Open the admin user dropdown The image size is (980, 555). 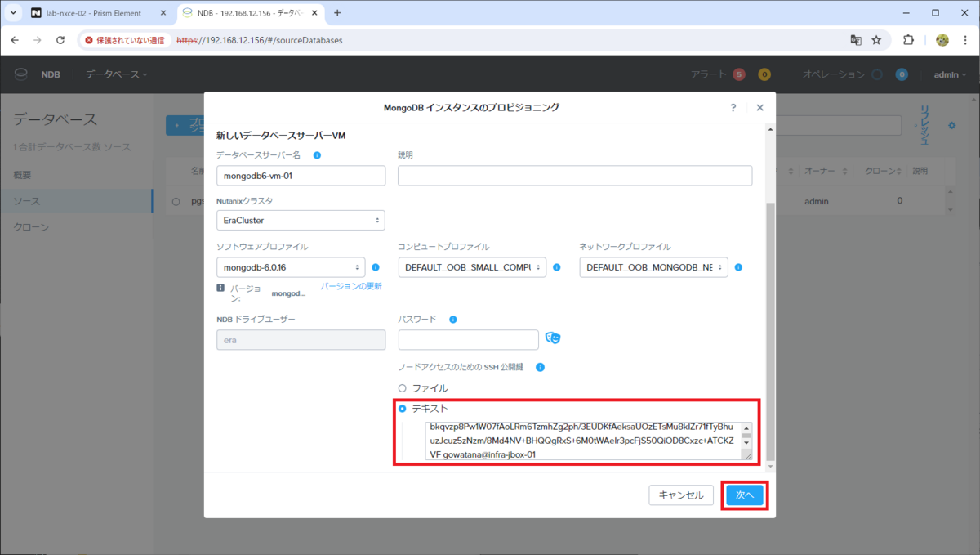click(x=950, y=74)
